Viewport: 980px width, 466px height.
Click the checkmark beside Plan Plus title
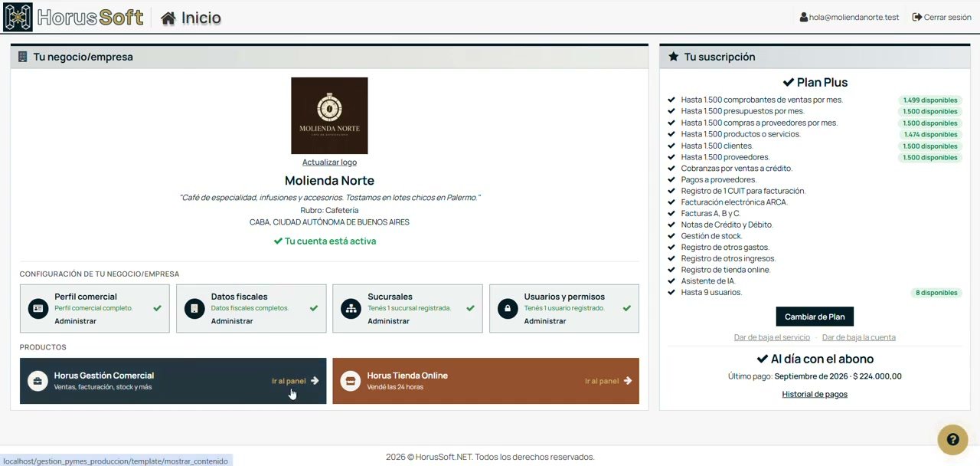788,82
